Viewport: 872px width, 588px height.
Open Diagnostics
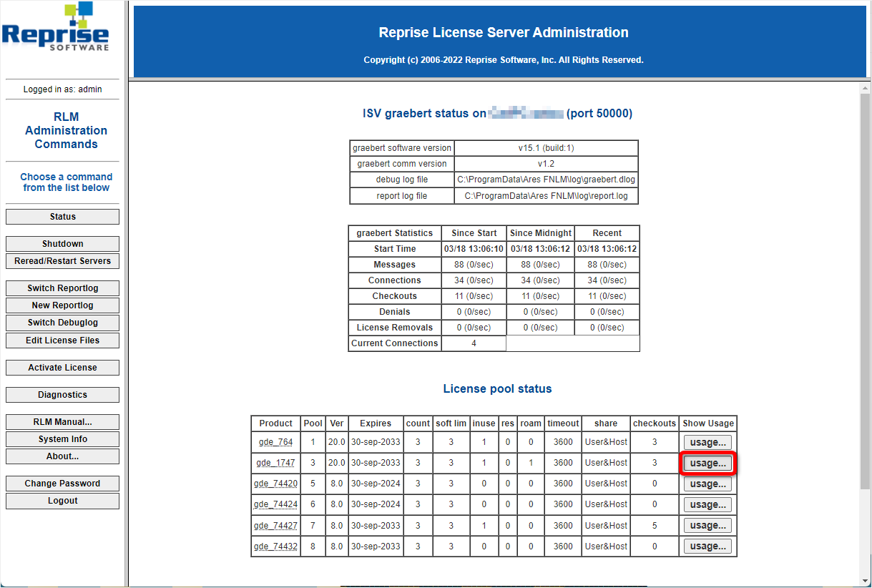click(x=63, y=395)
